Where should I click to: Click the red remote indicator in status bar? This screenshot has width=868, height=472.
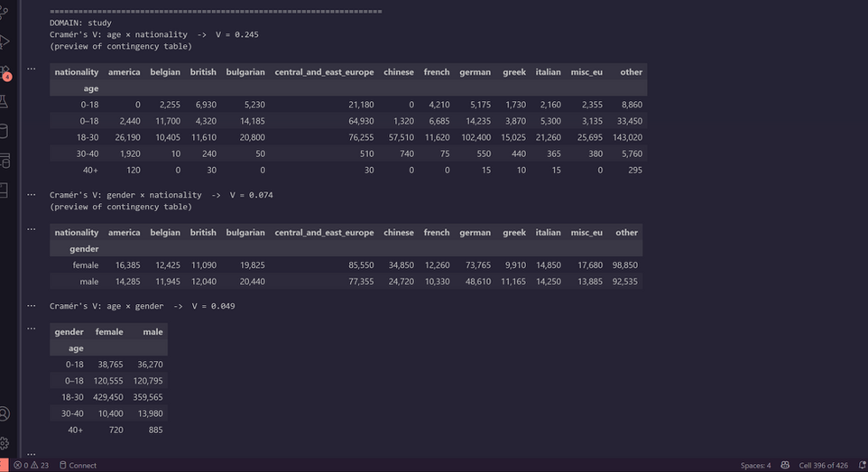(x=4, y=466)
